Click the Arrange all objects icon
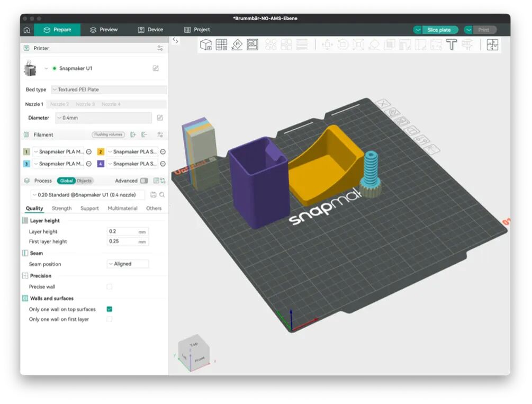Image resolution: width=532 pixels, height=404 pixels. pos(253,45)
